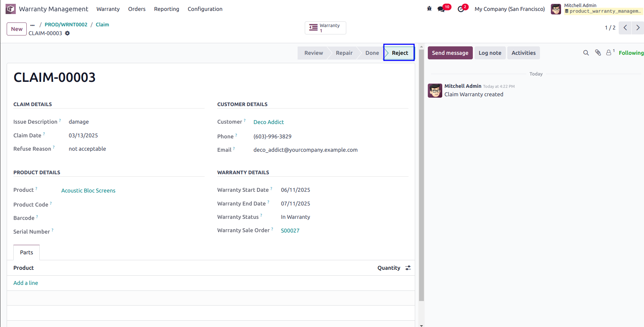The height and width of the screenshot is (327, 644).
Task: Set the claim stage to Done
Action: (372, 53)
